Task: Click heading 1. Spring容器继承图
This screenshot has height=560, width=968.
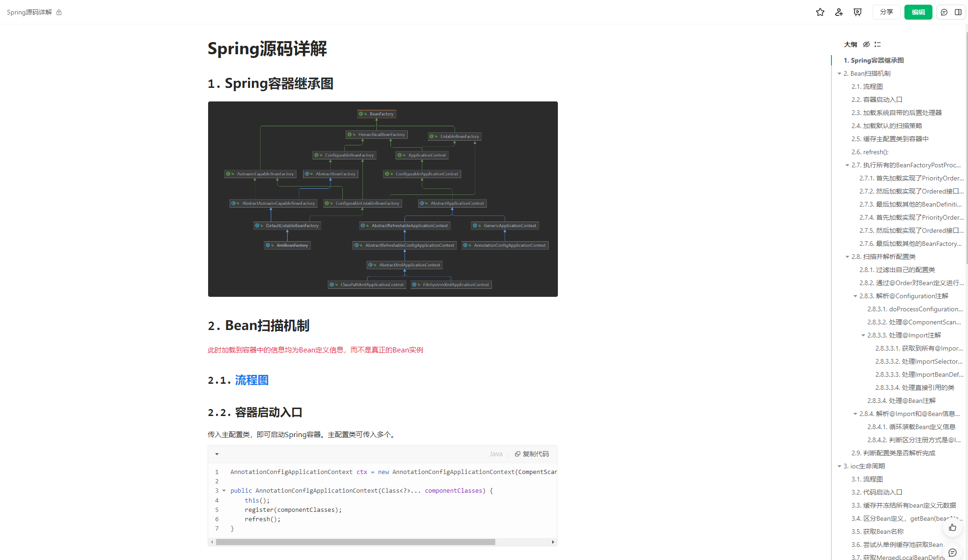Action: [x=270, y=83]
